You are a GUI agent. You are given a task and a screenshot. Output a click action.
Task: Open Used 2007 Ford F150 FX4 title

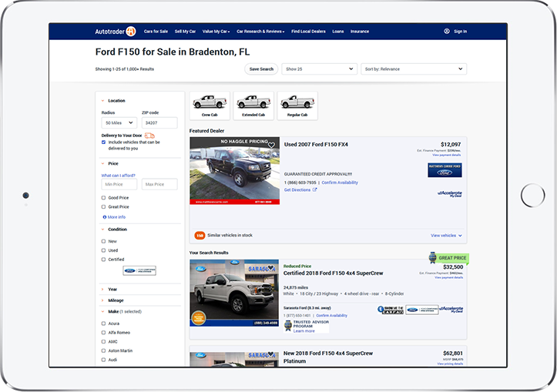coord(316,145)
